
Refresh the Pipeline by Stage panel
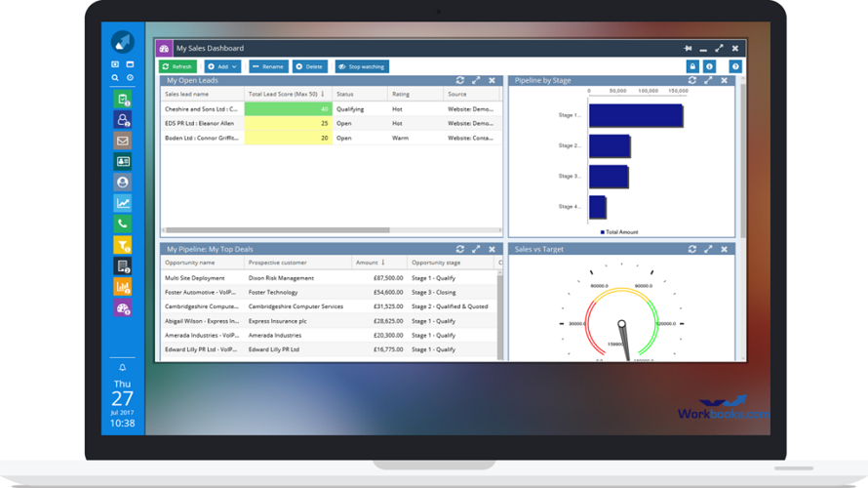tap(692, 80)
